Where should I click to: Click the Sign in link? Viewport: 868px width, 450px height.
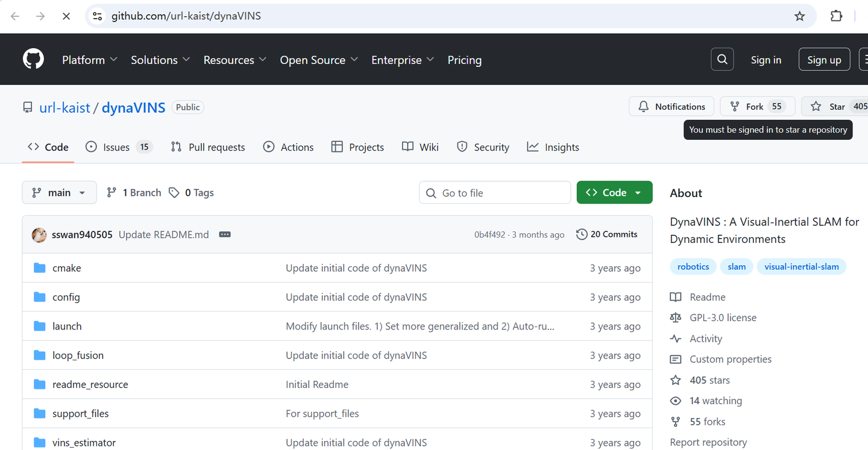(x=766, y=60)
